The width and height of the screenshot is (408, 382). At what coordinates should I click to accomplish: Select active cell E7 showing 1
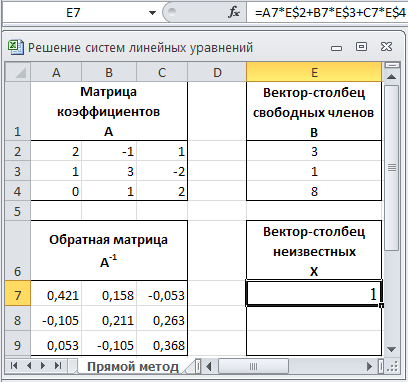point(314,293)
